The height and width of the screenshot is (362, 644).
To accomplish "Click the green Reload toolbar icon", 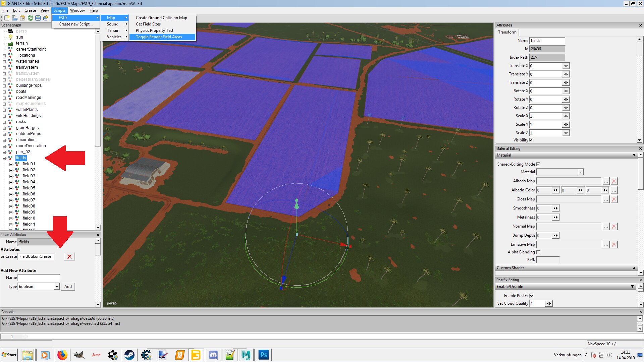I will (x=30, y=18).
